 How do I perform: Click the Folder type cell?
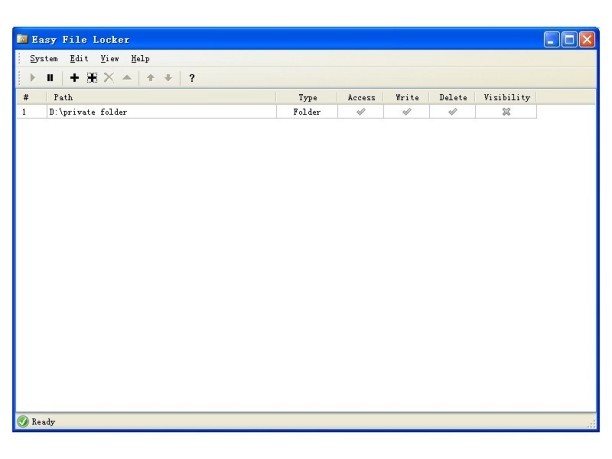coord(307,112)
